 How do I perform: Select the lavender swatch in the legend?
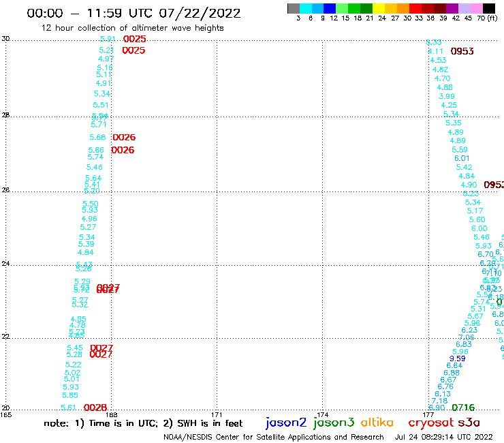(x=464, y=8)
